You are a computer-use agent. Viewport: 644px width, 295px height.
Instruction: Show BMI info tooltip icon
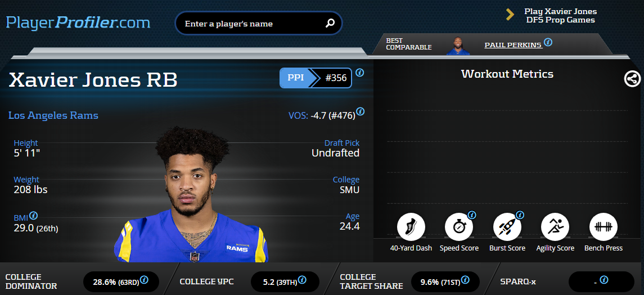[34, 215]
